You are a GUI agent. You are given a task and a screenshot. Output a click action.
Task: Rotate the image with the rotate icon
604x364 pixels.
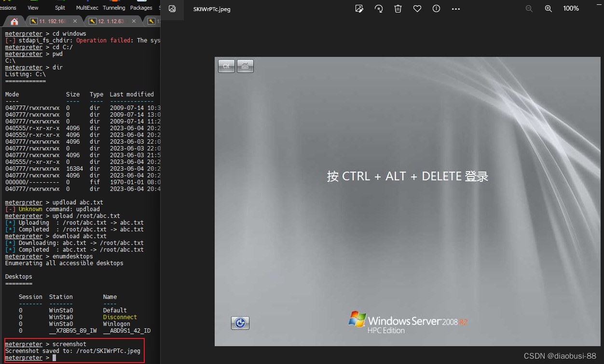tap(379, 9)
